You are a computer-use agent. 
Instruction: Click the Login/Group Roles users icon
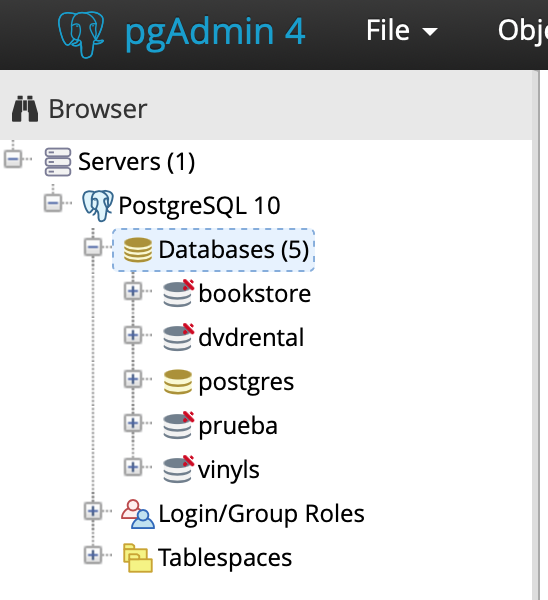pos(138,514)
